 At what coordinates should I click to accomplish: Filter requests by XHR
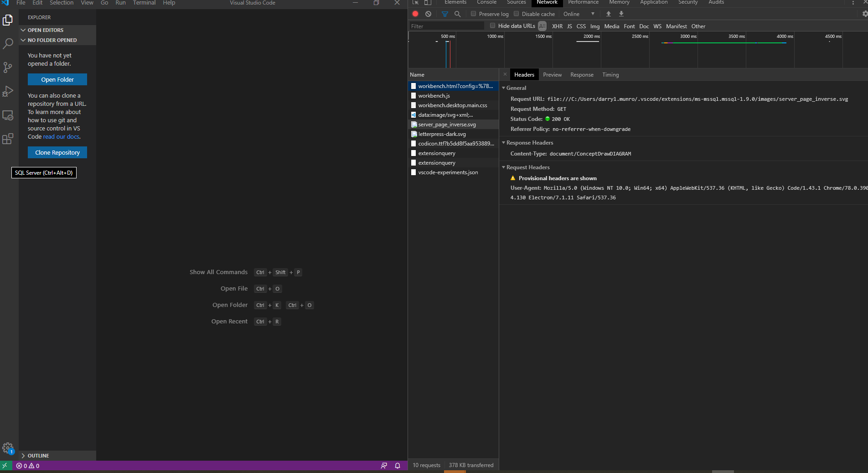(x=557, y=26)
